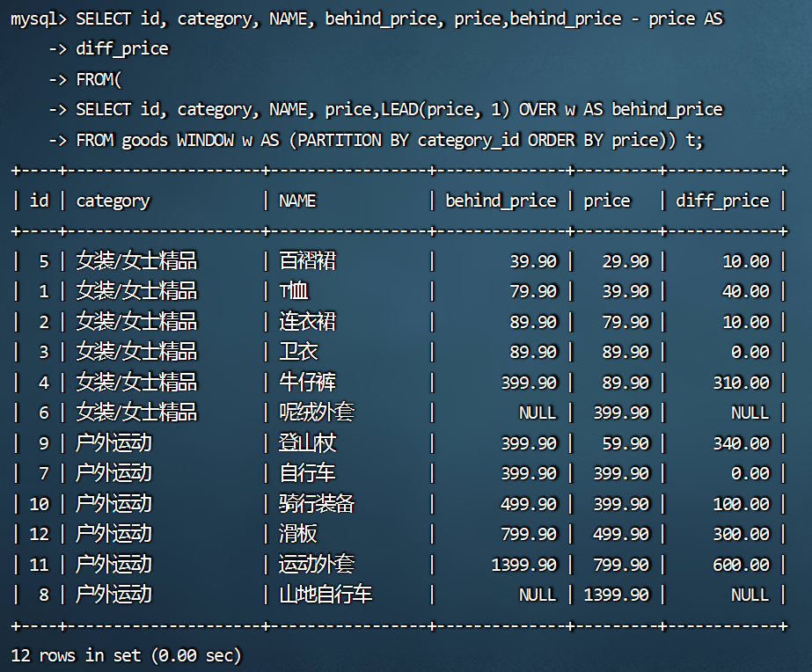Click the diff_price column header in table

click(x=722, y=201)
